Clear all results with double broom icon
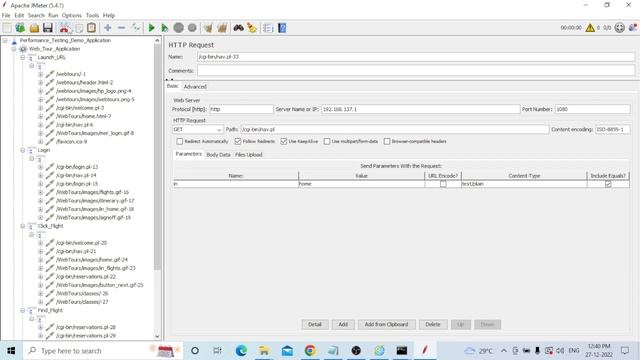The width and height of the screenshot is (640, 360). [x=222, y=28]
